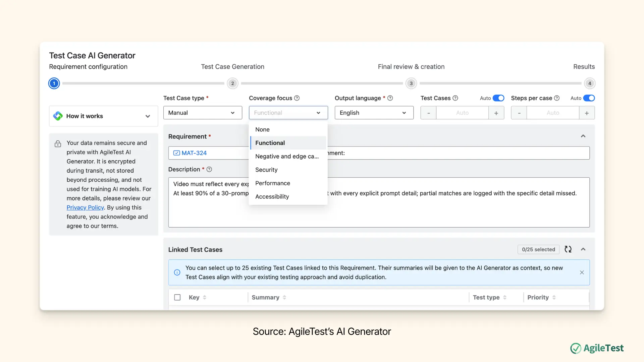Choose Accessibility coverage focus option
This screenshot has height=362, width=644.
(x=288, y=196)
